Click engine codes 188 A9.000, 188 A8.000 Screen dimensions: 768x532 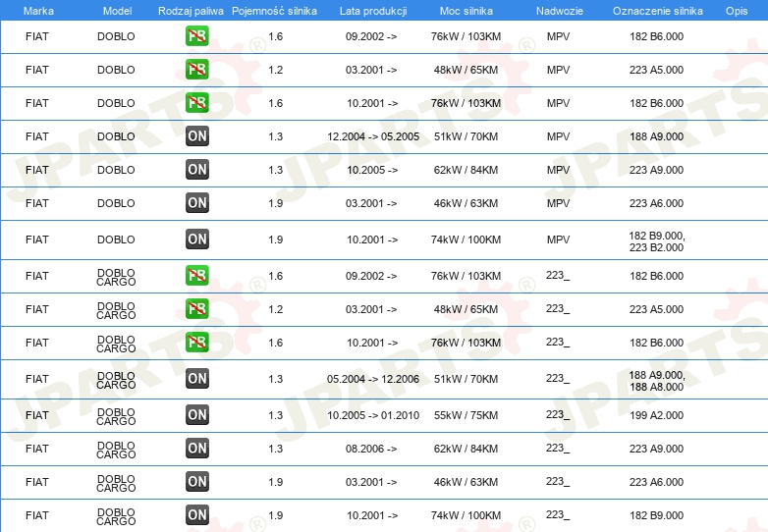click(657, 381)
